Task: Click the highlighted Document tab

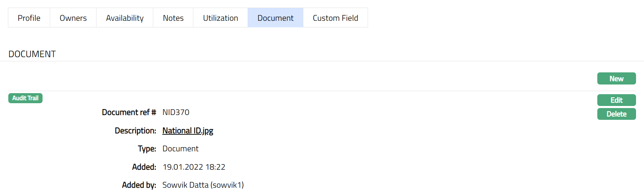Action: 275,18
